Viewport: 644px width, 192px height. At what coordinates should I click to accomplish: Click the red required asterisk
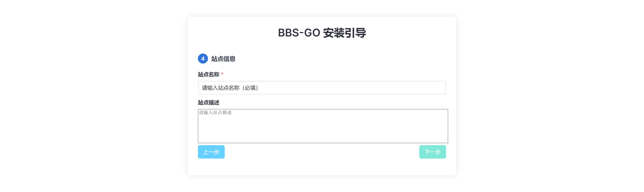pos(222,74)
